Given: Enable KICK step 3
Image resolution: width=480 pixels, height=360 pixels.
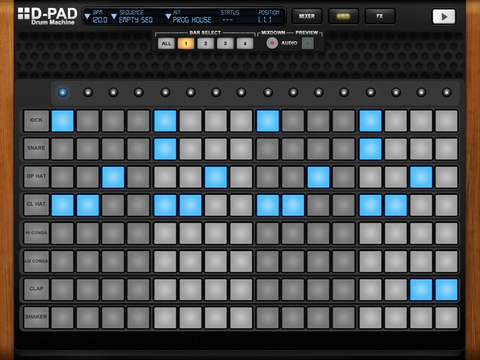Looking at the screenshot, I should click(x=113, y=121).
